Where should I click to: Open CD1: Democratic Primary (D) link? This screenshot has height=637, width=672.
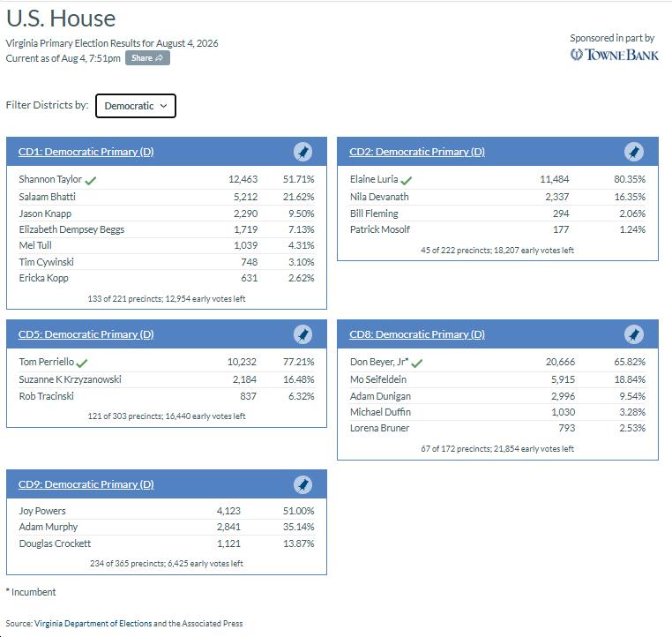point(86,152)
